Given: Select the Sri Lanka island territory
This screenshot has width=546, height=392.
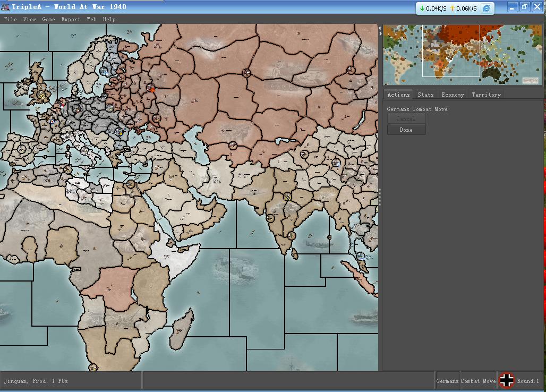Looking at the screenshot, I should pos(295,253).
